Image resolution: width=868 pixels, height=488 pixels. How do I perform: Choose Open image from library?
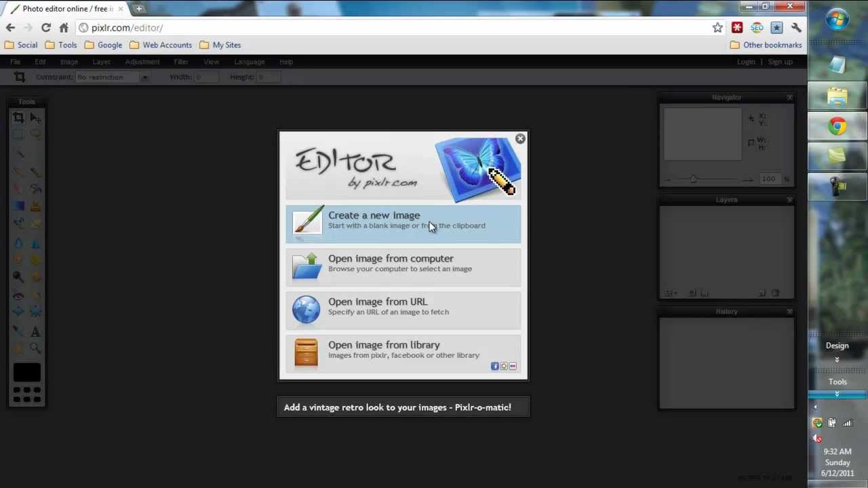click(x=403, y=354)
